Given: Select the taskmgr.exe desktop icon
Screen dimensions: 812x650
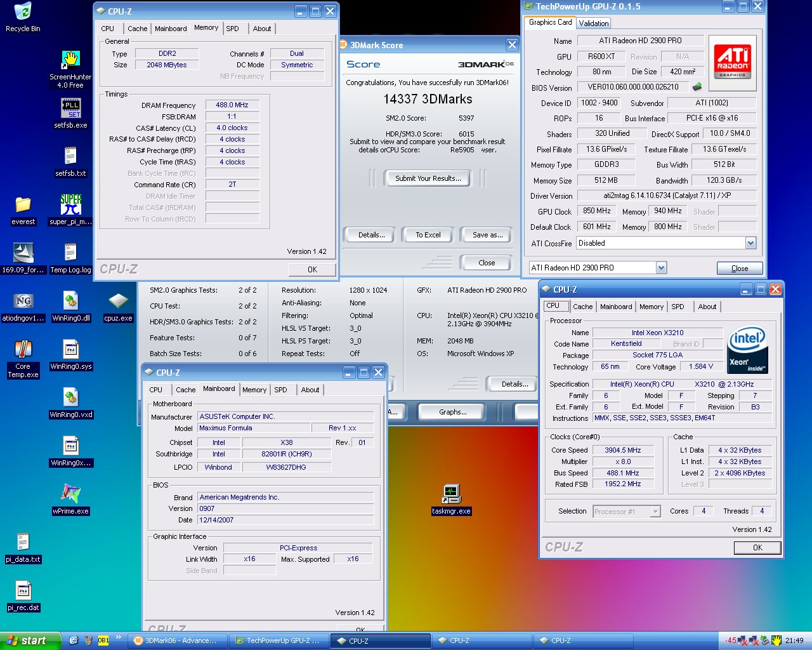Looking at the screenshot, I should point(451,500).
